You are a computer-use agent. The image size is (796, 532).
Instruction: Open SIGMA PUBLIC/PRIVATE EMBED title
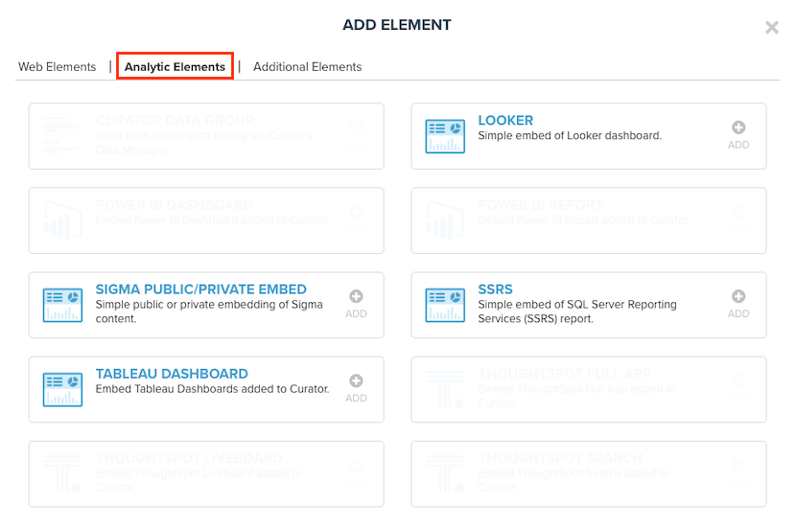tap(201, 289)
